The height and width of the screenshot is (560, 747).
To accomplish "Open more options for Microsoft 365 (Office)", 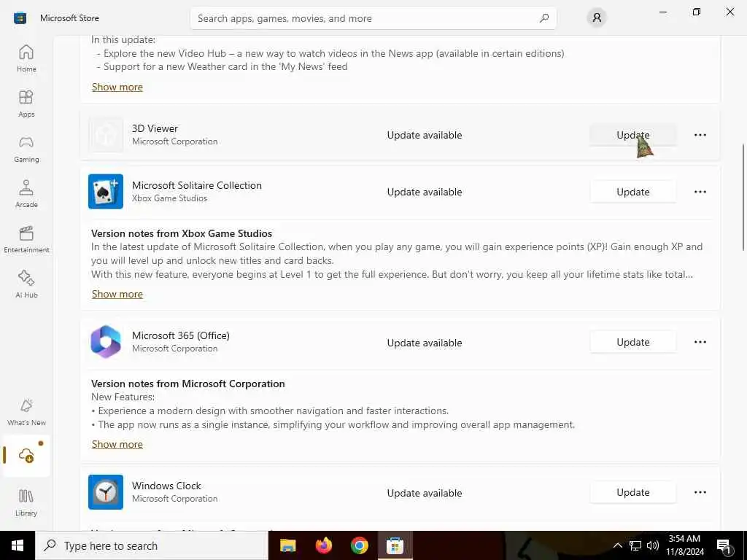I will [x=700, y=342].
